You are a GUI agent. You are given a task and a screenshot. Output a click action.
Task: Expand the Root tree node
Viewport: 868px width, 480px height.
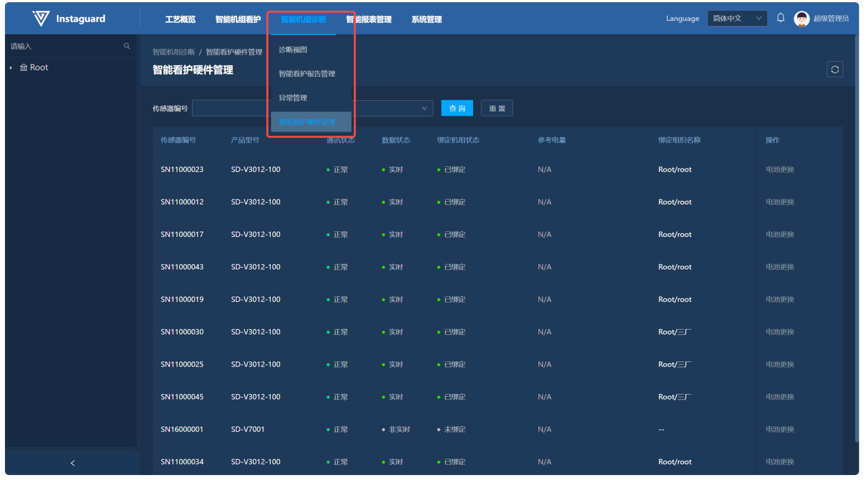click(x=11, y=68)
